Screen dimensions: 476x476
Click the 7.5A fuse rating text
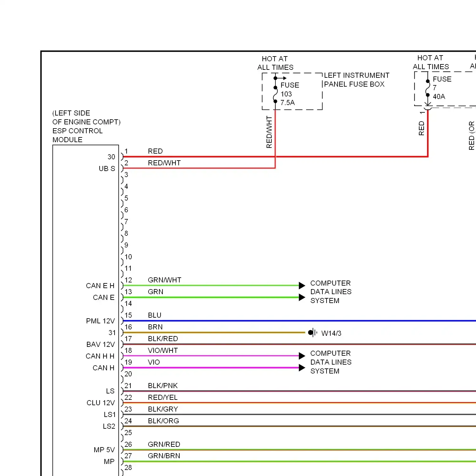coord(288,102)
